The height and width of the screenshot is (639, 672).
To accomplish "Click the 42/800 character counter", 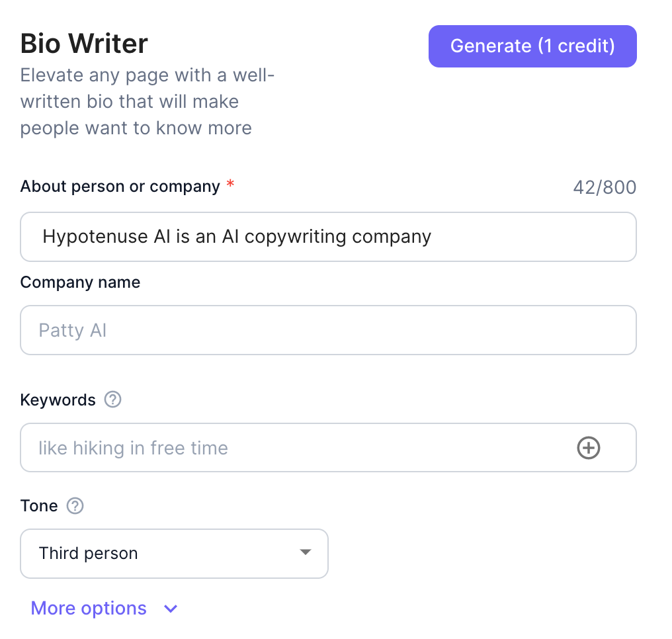I will click(x=603, y=187).
